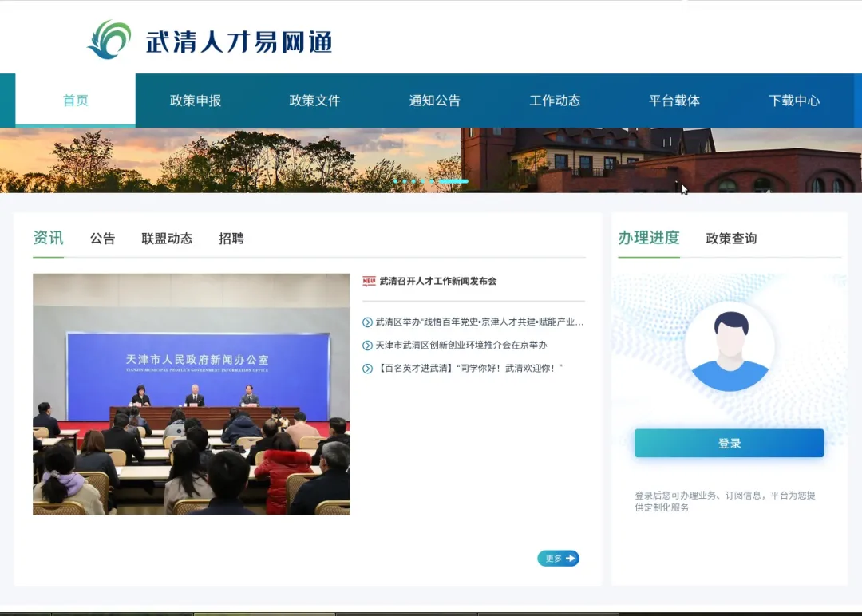Click the 武清人才易网通 site title
Image resolution: width=862 pixels, height=616 pixels.
(239, 42)
